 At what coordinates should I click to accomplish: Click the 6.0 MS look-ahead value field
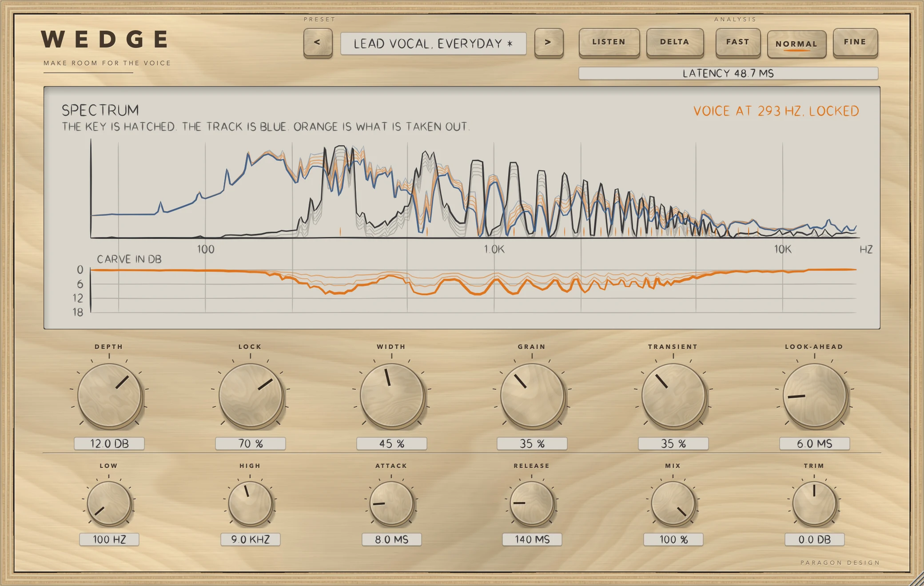click(x=815, y=443)
